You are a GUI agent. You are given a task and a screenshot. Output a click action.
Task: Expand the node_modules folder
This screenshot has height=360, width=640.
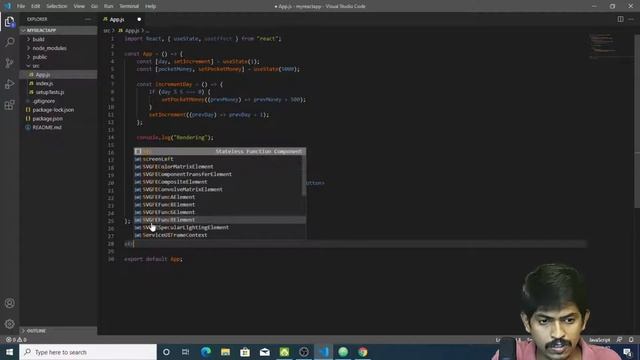pyautogui.click(x=58, y=48)
